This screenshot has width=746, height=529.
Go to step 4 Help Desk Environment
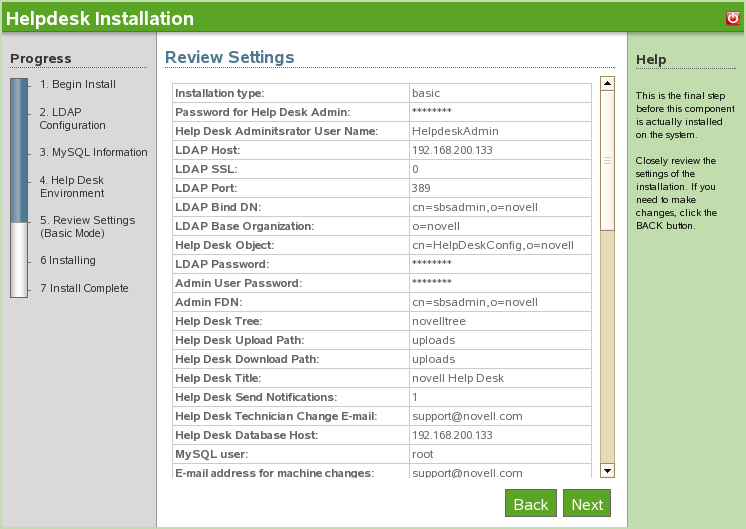pyautogui.click(x=72, y=186)
